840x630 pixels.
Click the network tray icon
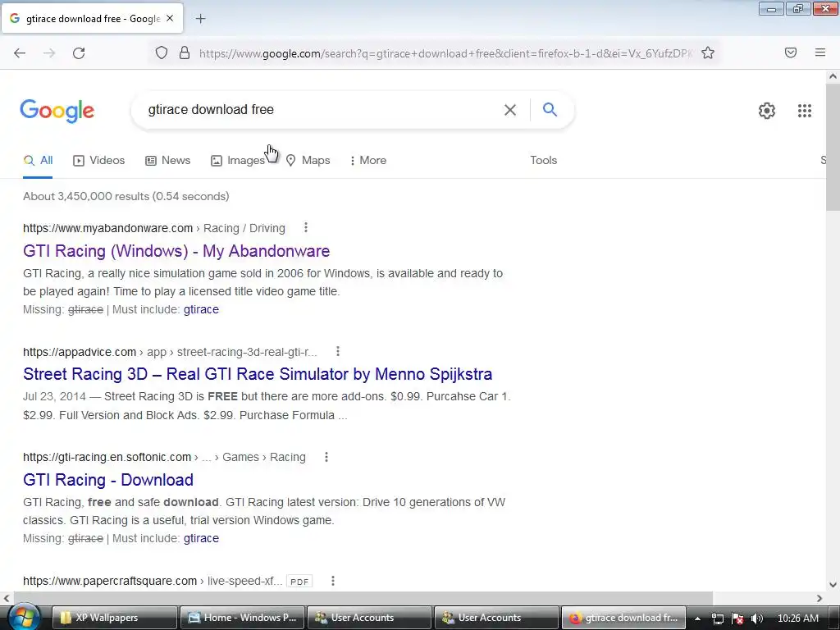pos(717,619)
